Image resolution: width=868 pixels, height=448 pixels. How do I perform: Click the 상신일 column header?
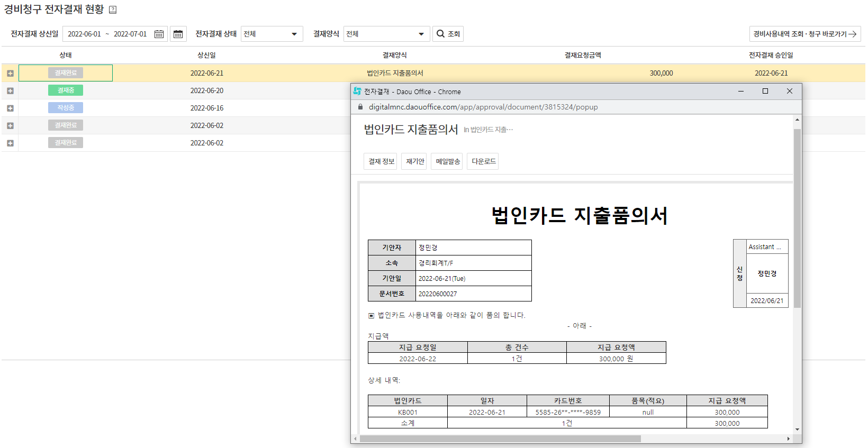pyautogui.click(x=206, y=55)
